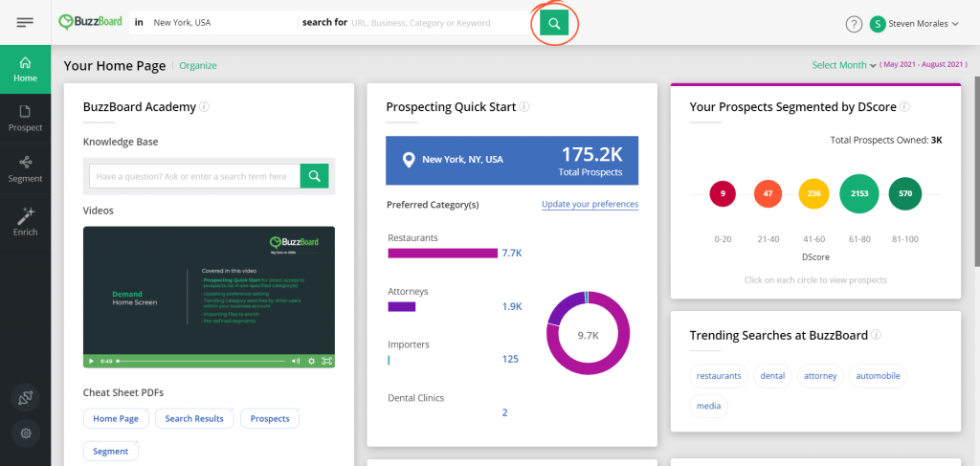
Task: Open Enrich in sidebar
Action: (26, 222)
